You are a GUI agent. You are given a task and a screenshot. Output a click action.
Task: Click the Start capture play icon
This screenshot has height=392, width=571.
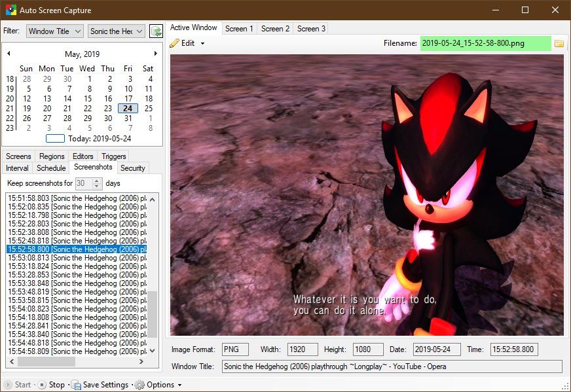point(10,385)
